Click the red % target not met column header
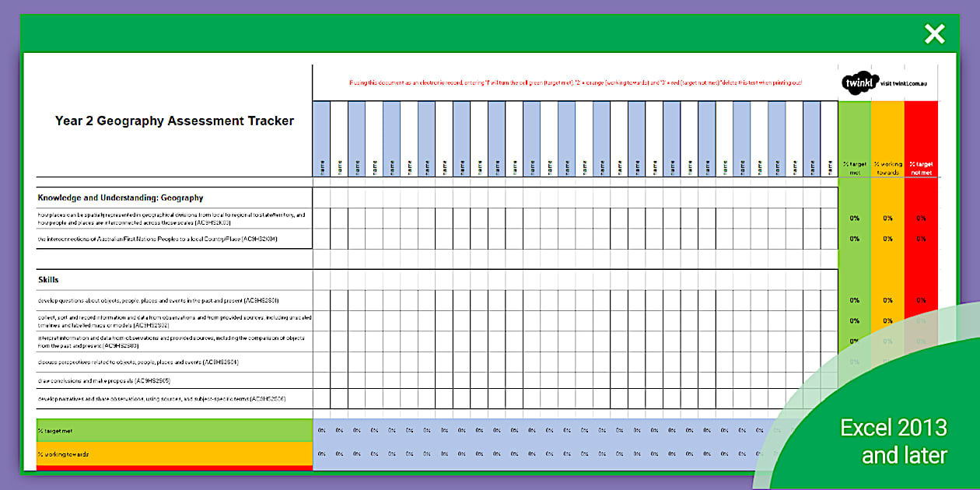Image resolution: width=980 pixels, height=490 pixels. click(x=921, y=140)
